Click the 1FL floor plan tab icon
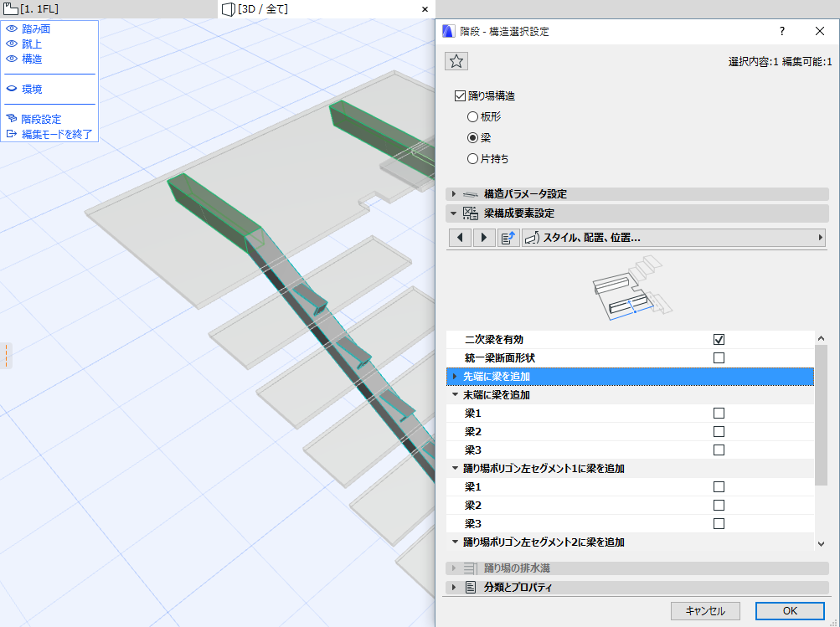The height and width of the screenshot is (627, 840). click(x=11, y=9)
